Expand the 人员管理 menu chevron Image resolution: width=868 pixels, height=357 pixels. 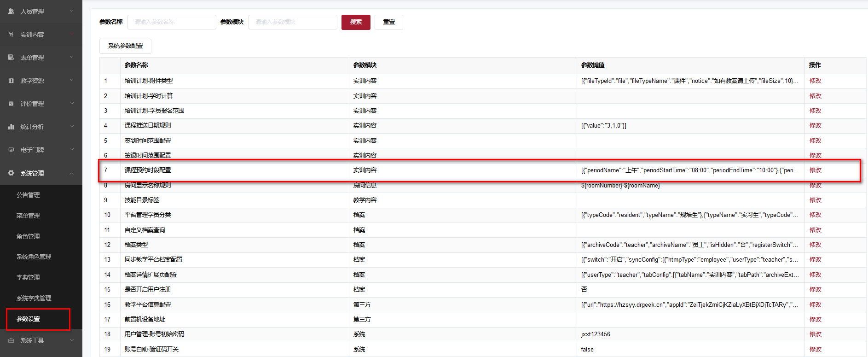pos(72,11)
